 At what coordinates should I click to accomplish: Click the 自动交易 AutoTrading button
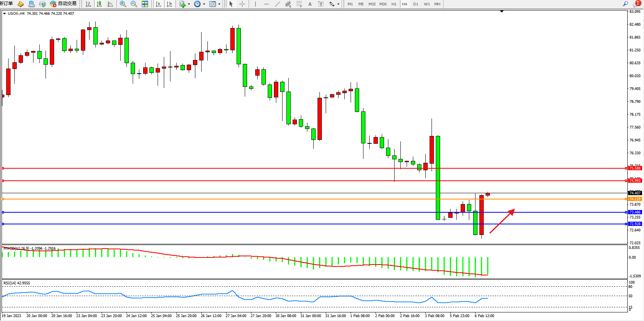[x=63, y=4]
